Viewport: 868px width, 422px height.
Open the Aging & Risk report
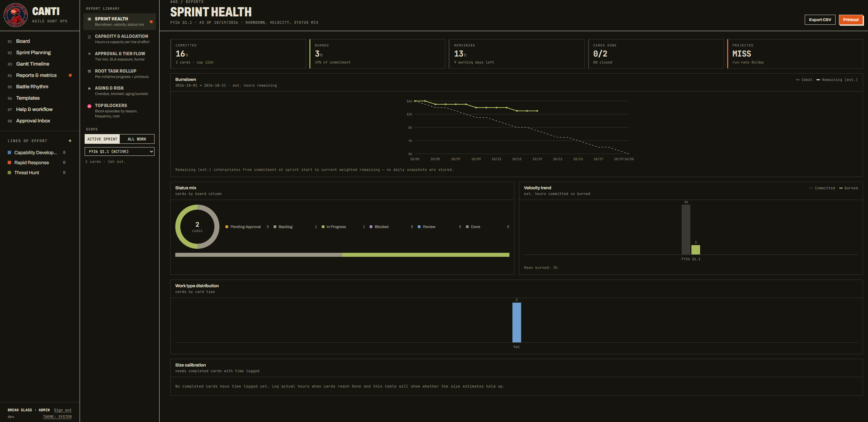120,91
